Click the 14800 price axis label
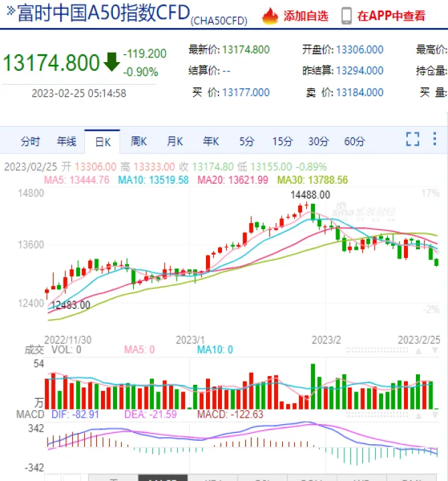The height and width of the screenshot is (481, 448). coord(31,193)
